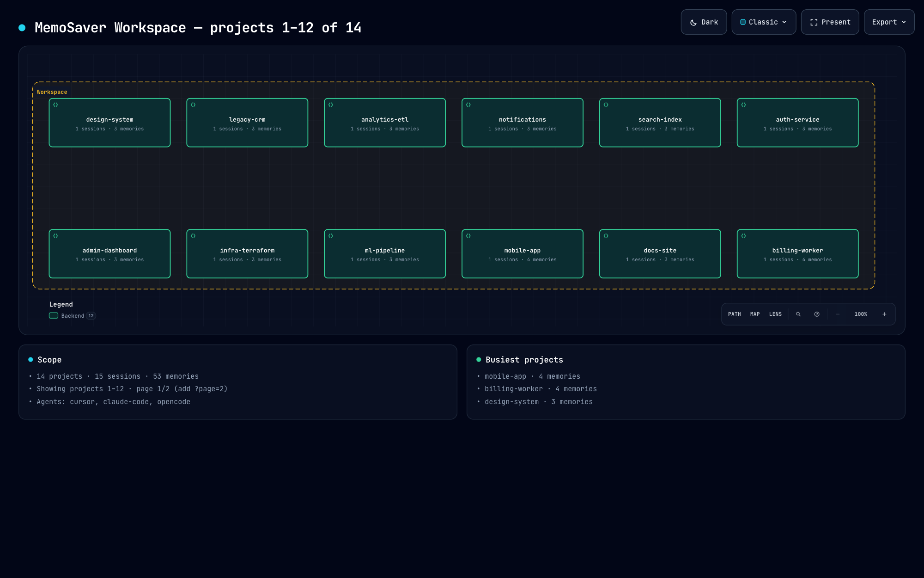Click the code icon on billing-worker card
This screenshot has width=924, height=578.
tap(744, 236)
